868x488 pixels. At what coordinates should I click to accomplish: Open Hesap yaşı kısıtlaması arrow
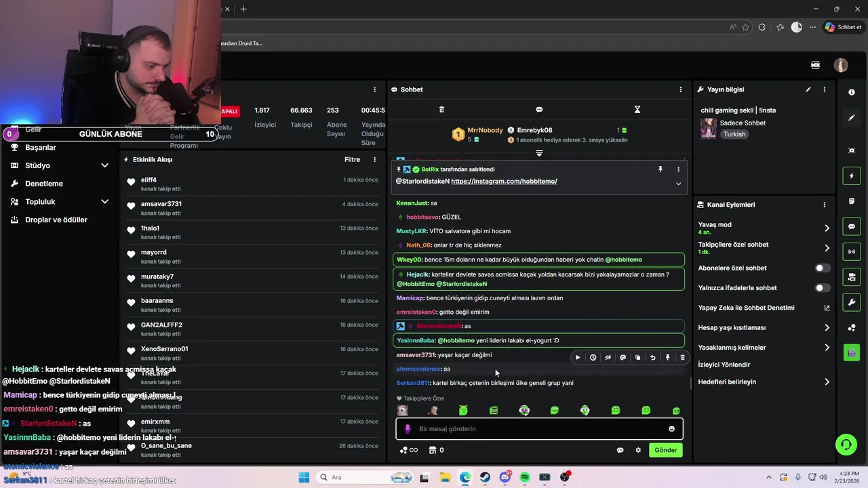(x=827, y=327)
